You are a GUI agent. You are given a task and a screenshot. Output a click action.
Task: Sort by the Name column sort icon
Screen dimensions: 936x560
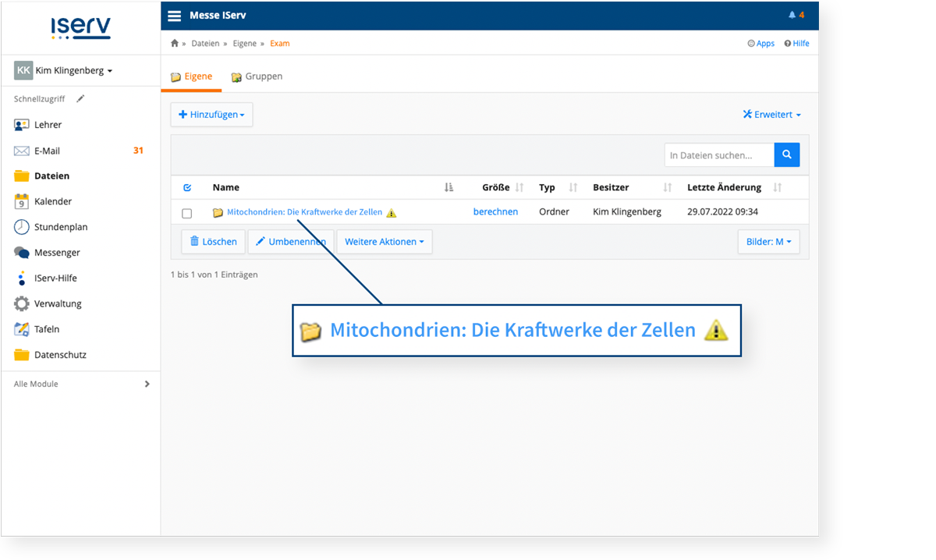[448, 187]
